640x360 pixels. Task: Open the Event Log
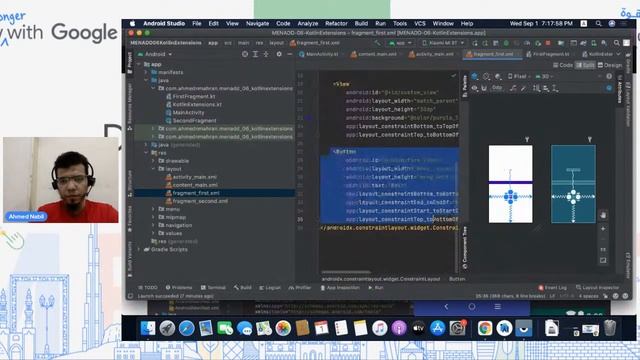pos(553,287)
